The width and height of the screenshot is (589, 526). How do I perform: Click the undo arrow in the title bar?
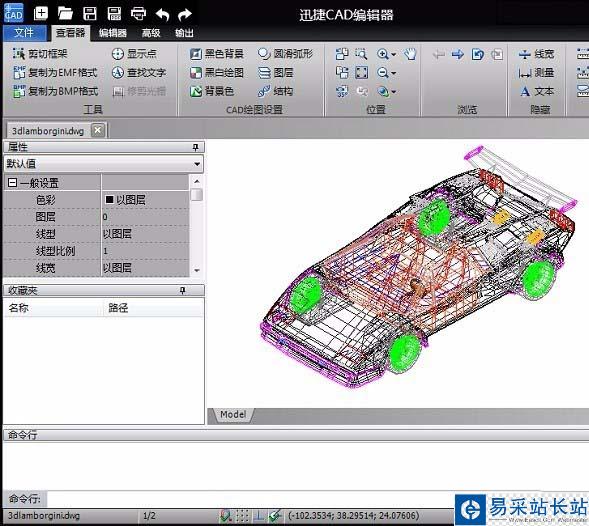162,14
